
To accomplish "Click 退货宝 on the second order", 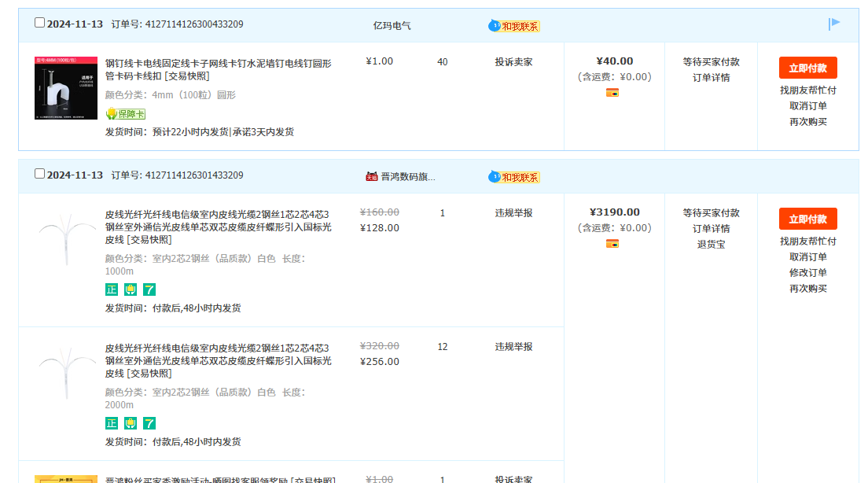I will pyautogui.click(x=711, y=244).
